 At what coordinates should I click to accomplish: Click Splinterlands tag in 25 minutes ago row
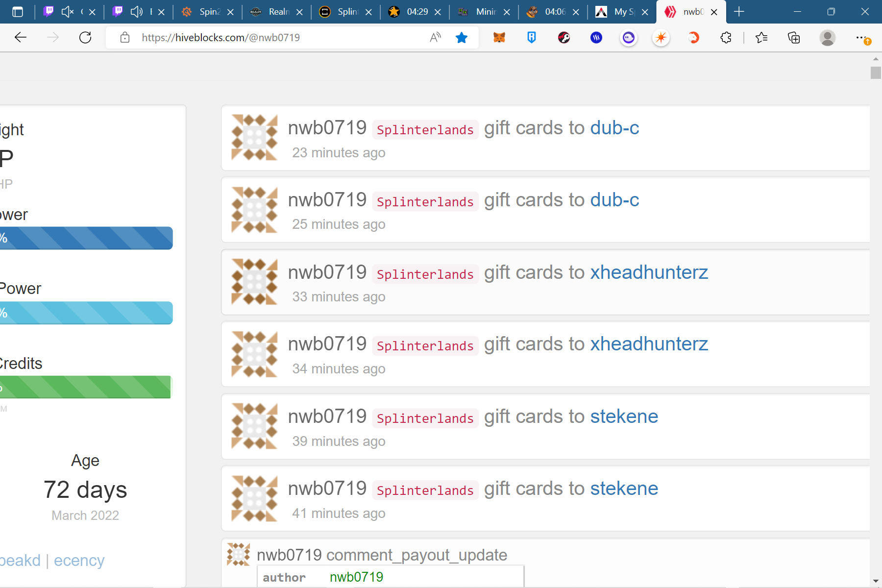[x=425, y=201]
